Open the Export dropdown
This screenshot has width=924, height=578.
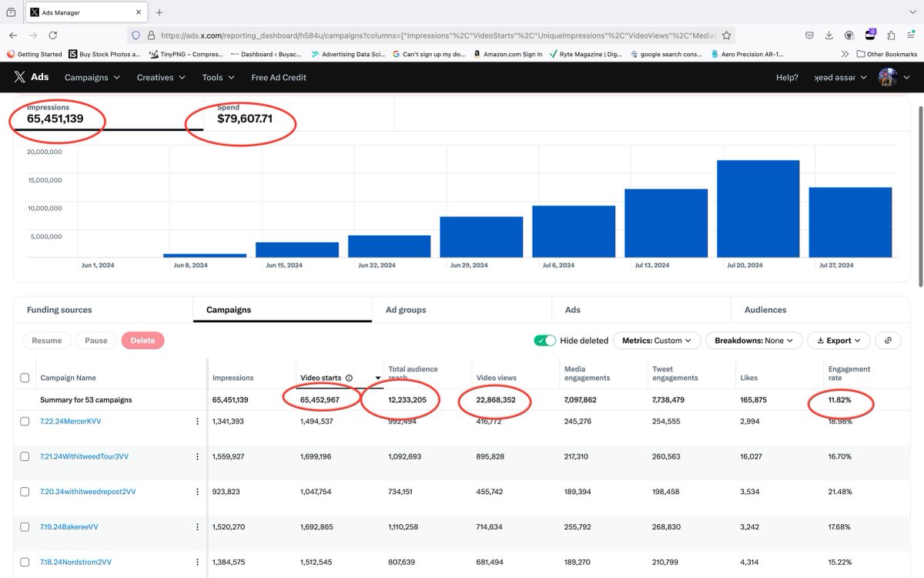[x=839, y=341]
